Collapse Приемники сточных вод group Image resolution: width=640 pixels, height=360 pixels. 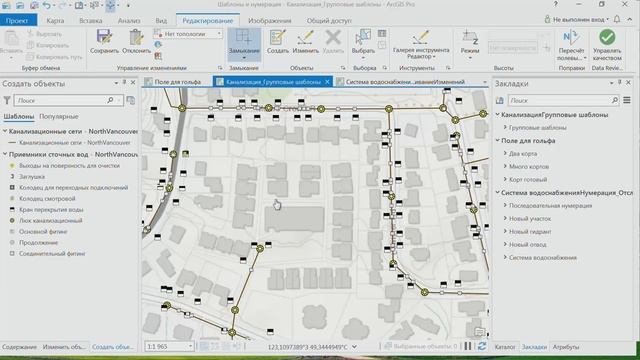5,154
